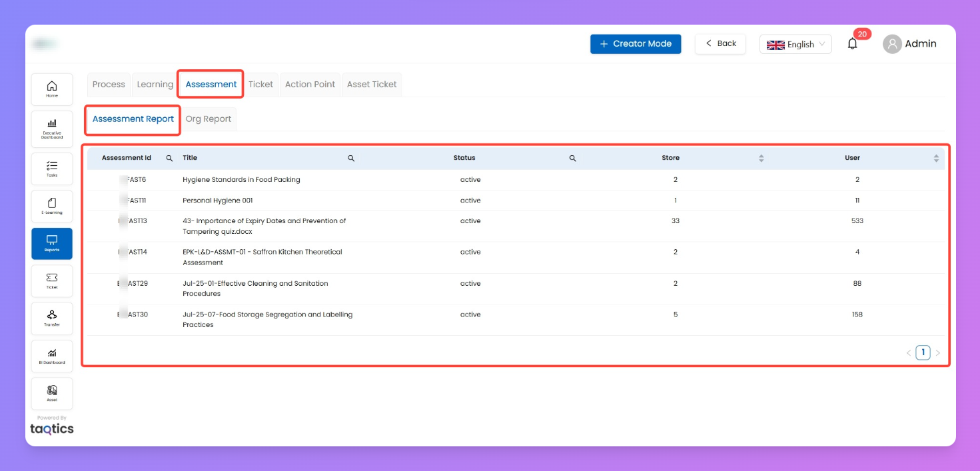Open the E-Learning sidebar module
Image resolution: width=980 pixels, height=471 pixels.
click(x=52, y=206)
